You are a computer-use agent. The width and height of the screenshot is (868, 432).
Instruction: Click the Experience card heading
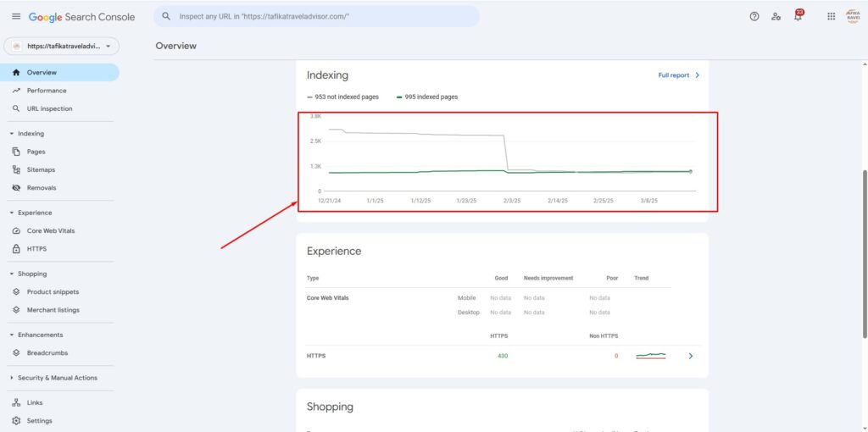[334, 251]
